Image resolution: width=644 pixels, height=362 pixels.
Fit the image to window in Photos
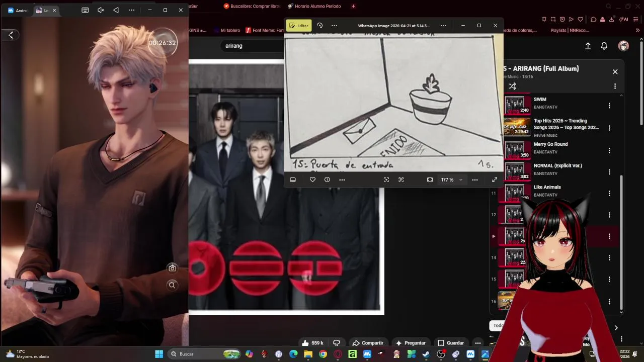click(x=430, y=179)
